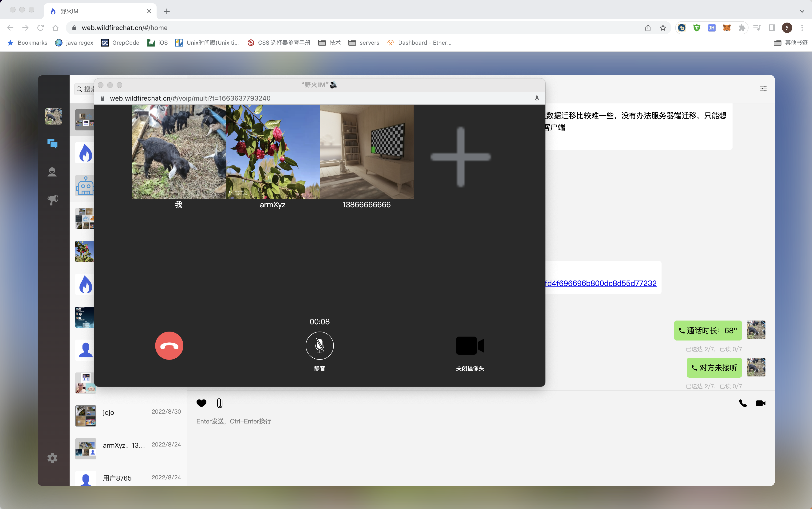Open settings gear in sidebar
The image size is (812, 509).
click(52, 458)
